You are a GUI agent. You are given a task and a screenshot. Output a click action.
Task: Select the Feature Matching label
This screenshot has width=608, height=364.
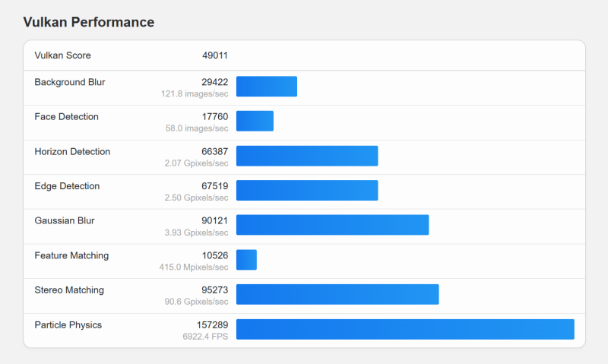point(71,255)
